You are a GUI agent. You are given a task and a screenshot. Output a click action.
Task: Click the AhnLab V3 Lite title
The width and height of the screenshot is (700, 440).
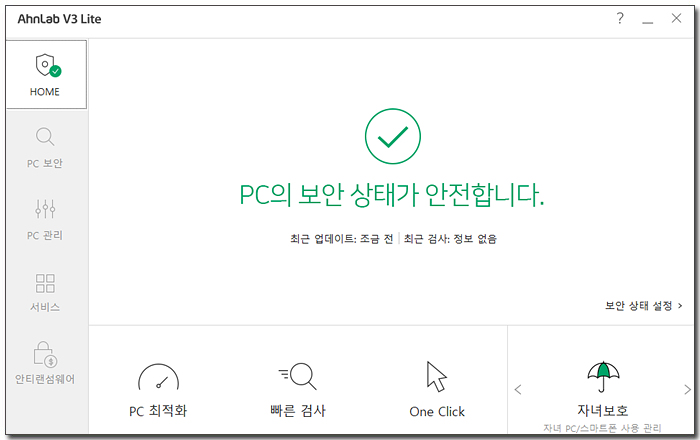tap(59, 19)
